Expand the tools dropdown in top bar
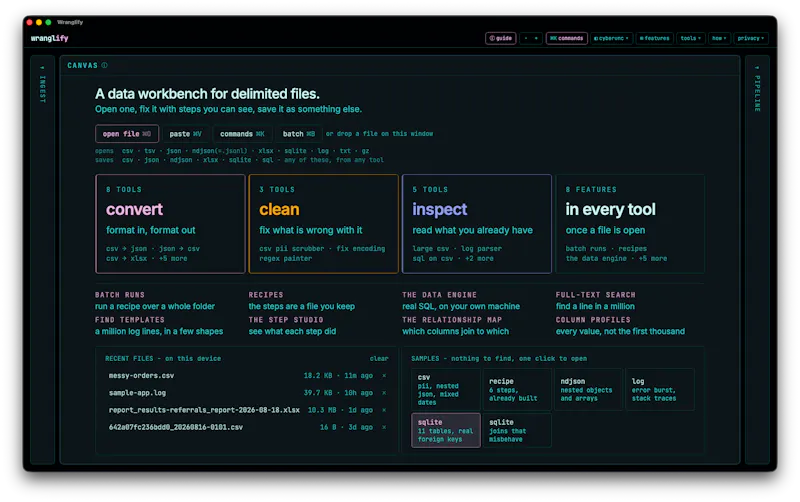The height and width of the screenshot is (502, 800). [691, 38]
